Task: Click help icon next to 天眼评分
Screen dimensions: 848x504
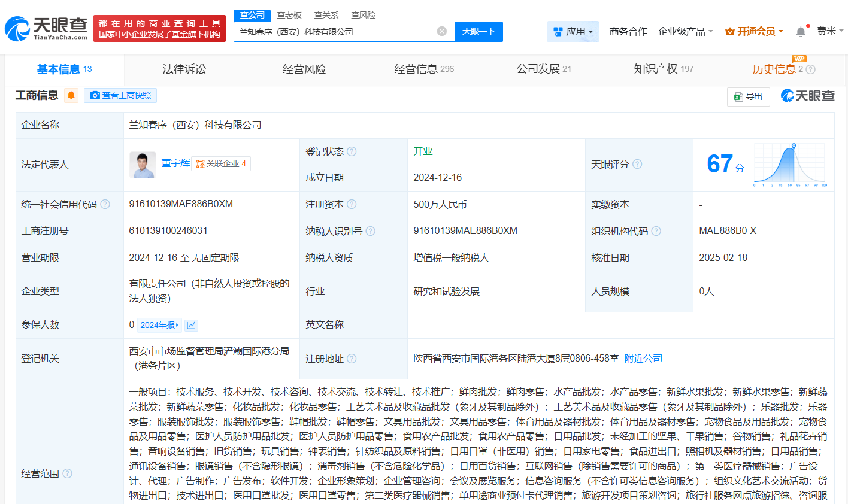Action: [x=637, y=164]
